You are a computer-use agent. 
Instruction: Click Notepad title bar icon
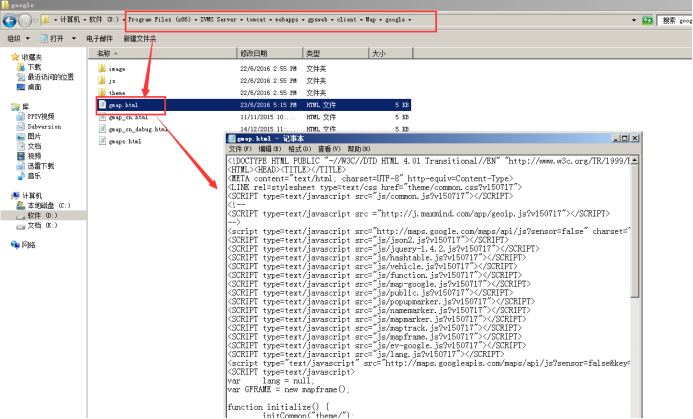pos(232,138)
